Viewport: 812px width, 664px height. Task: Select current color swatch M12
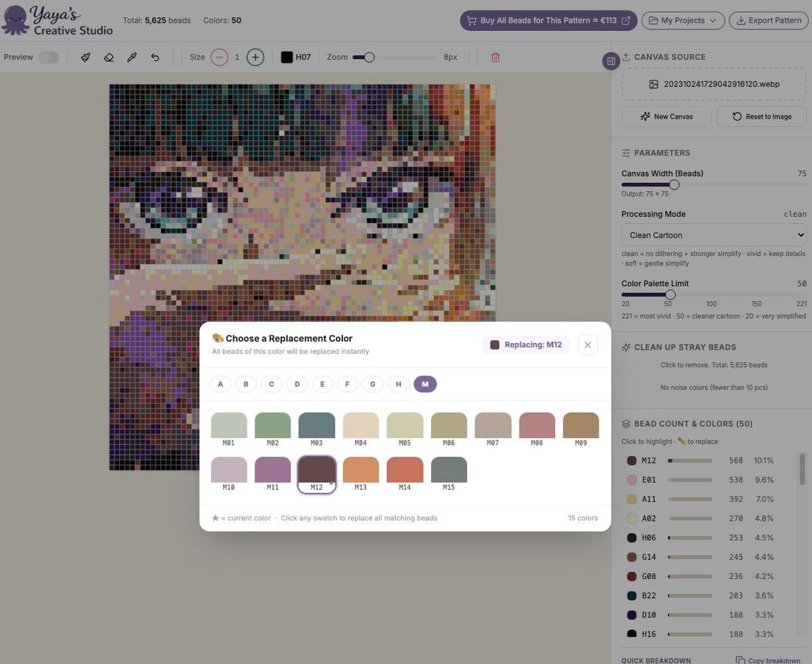(317, 474)
